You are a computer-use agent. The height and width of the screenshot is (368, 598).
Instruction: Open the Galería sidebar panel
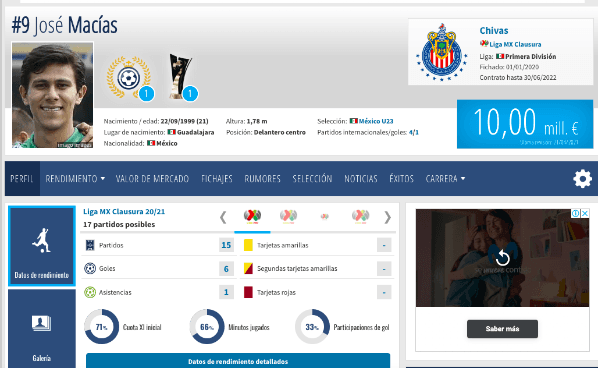[42, 329]
